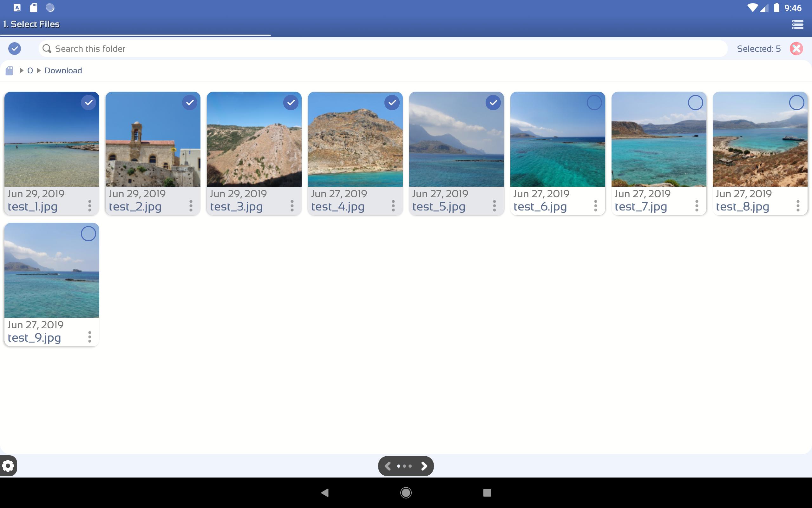Tap the Android home button
812x508 pixels.
(406, 492)
